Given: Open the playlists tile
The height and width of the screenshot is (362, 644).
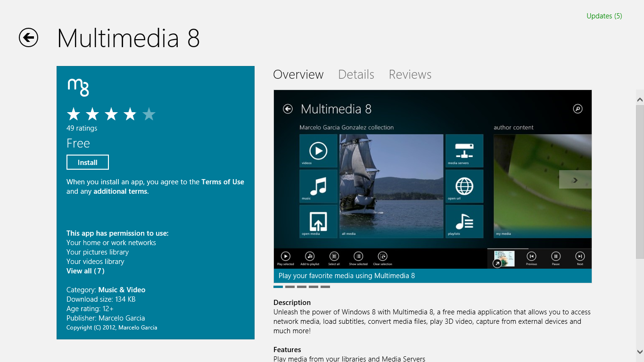Looking at the screenshot, I should pyautogui.click(x=464, y=222).
